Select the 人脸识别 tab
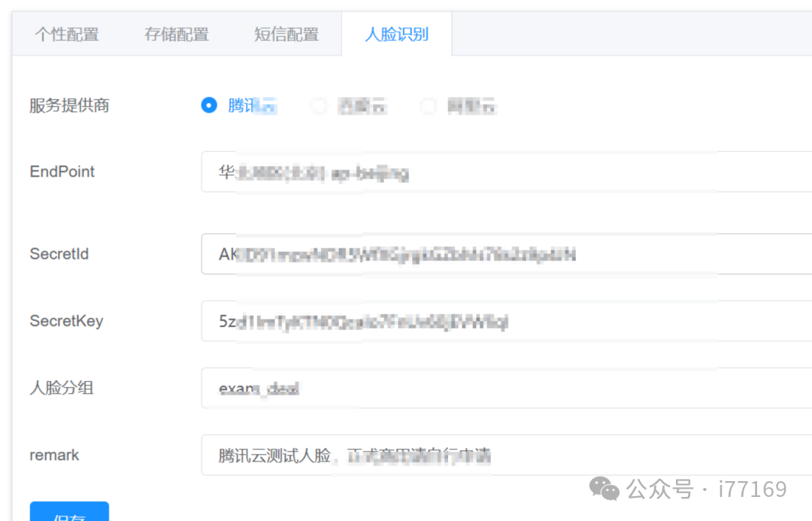 click(396, 33)
